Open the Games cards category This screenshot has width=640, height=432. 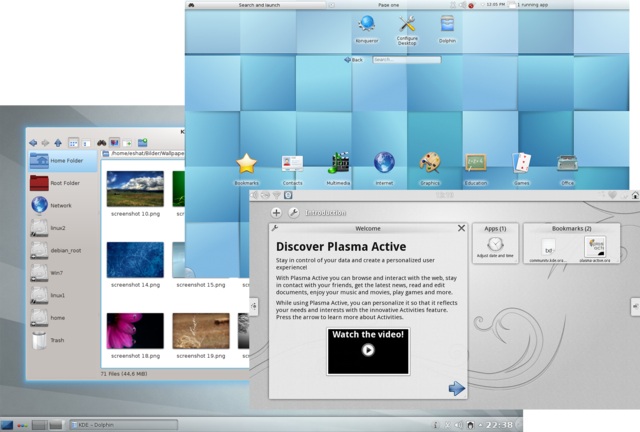click(x=522, y=169)
